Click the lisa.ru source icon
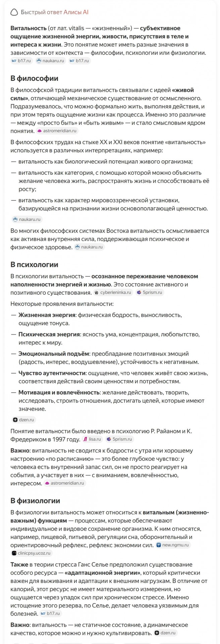 pos(85,439)
